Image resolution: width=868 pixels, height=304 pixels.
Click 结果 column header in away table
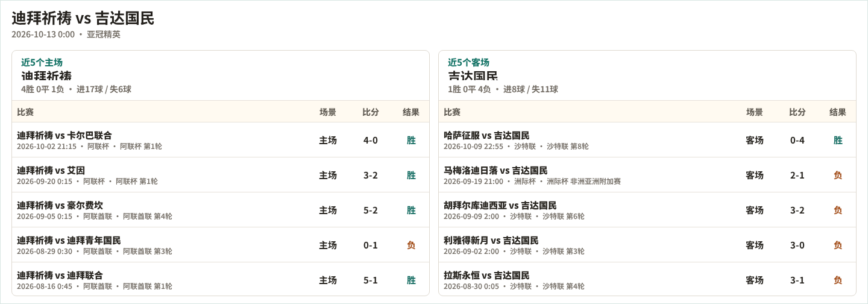tap(838, 112)
